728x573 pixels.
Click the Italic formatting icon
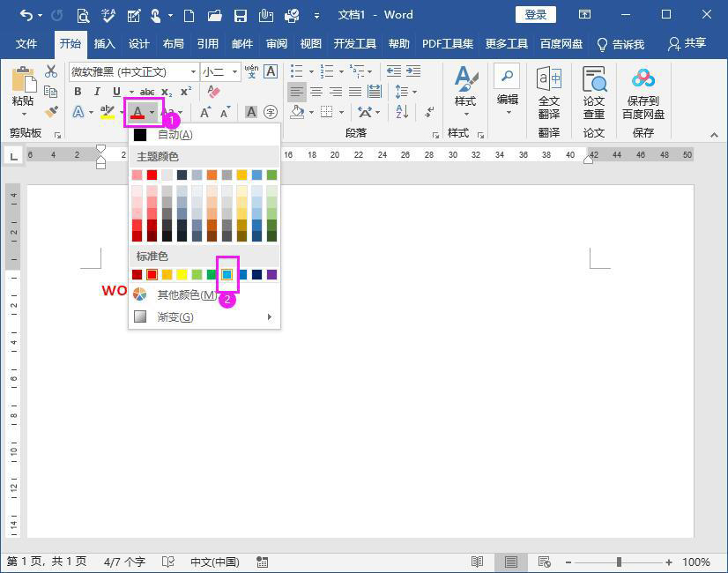pos(96,92)
